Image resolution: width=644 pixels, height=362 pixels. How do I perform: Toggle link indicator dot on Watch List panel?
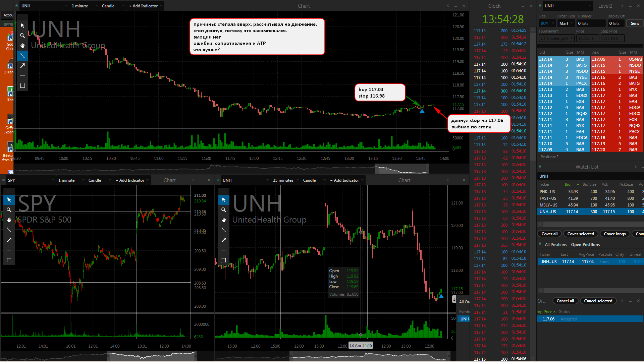[540, 167]
